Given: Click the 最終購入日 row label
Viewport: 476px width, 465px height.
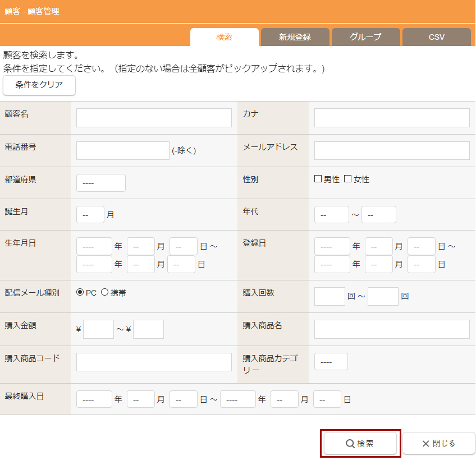Looking at the screenshot, I should (24, 396).
